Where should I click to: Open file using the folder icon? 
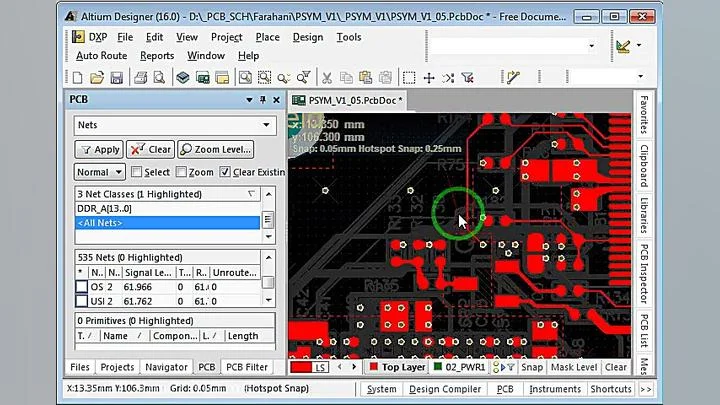97,78
